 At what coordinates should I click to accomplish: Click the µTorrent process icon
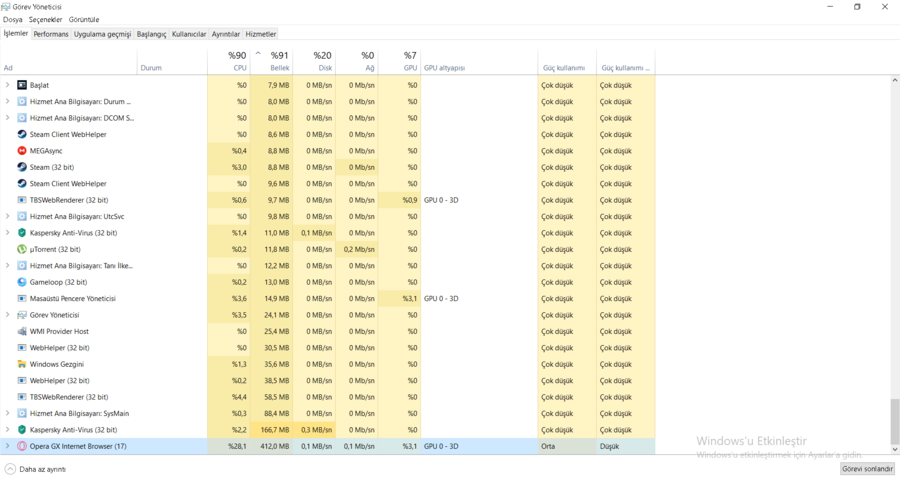pyautogui.click(x=22, y=249)
